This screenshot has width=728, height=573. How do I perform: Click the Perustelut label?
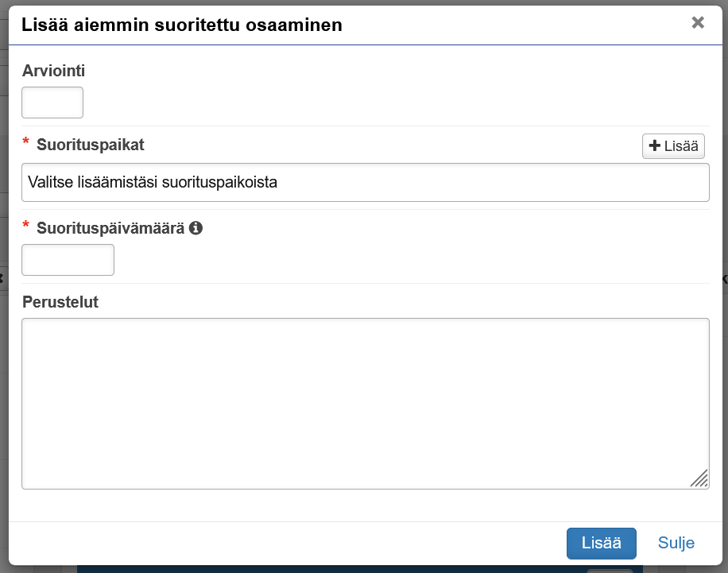pos(60,302)
